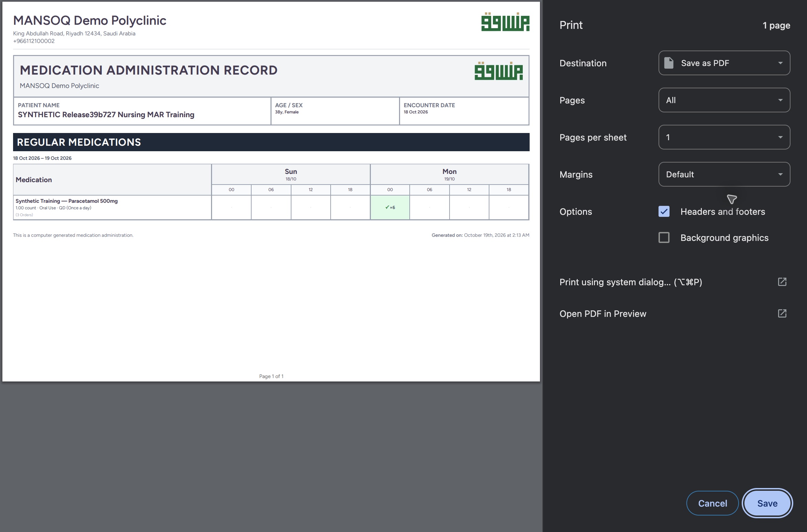807x532 pixels.
Task: Enable the Background graphics checkbox
Action: click(664, 237)
